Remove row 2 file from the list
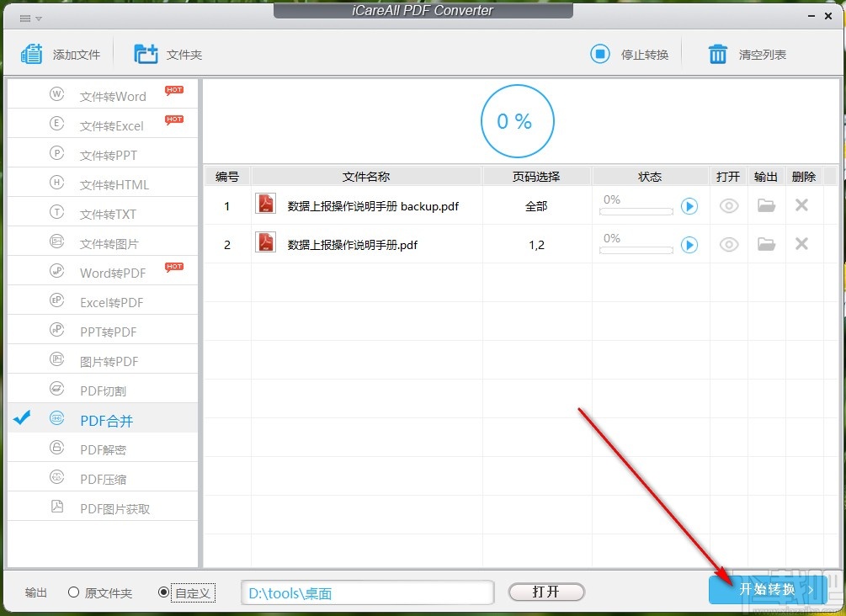This screenshot has width=846, height=616. [x=801, y=244]
